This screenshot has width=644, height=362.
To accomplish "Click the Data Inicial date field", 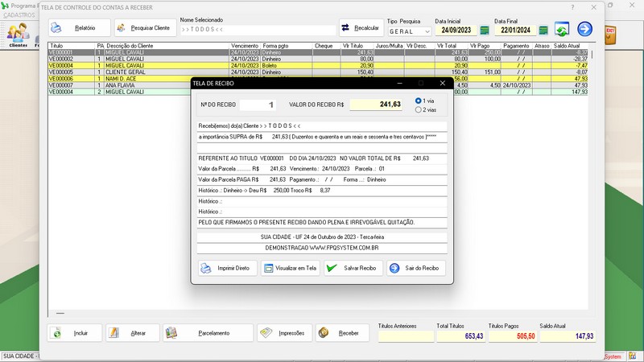I will 456,31.
